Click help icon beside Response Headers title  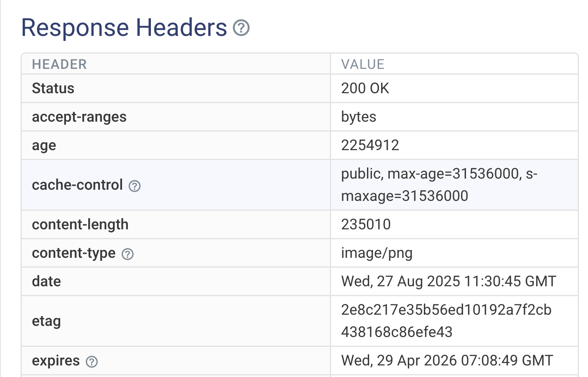click(241, 28)
